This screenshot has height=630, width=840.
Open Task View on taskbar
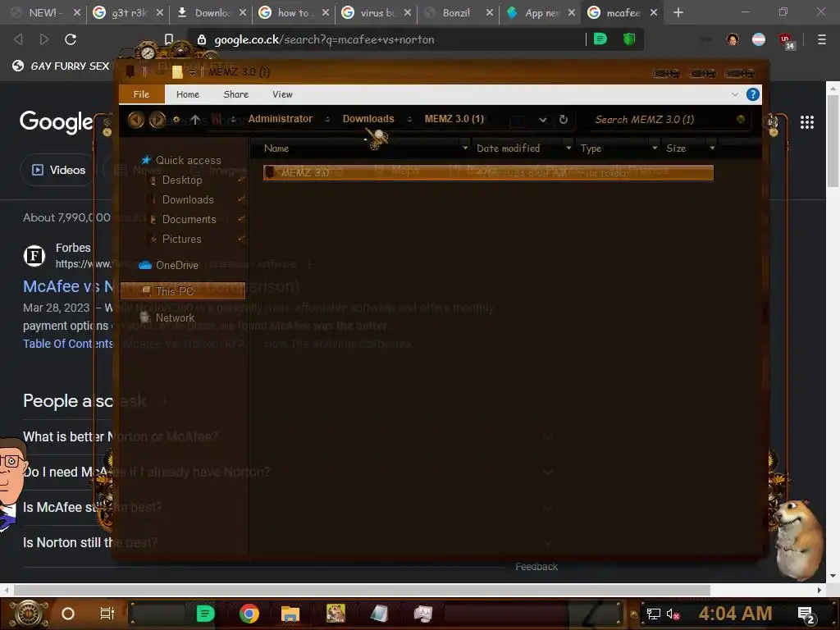coord(107,614)
